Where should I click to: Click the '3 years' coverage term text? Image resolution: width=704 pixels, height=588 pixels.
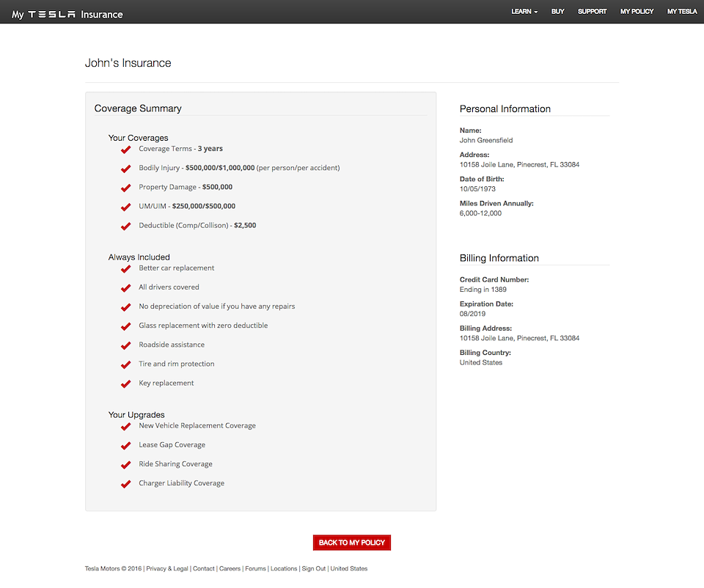(210, 149)
